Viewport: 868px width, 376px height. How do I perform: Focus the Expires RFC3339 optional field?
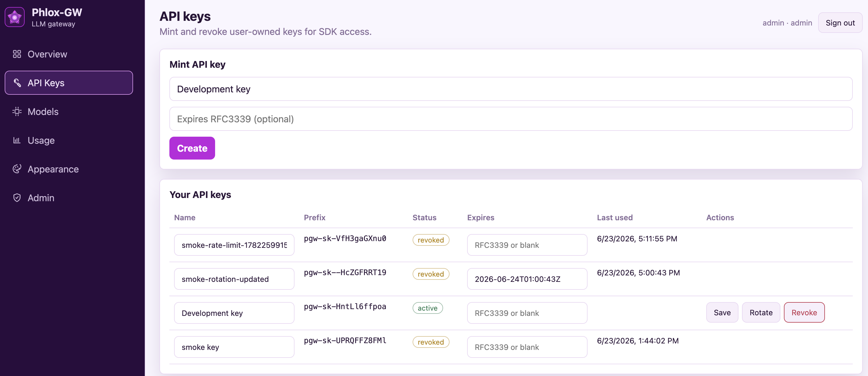click(x=511, y=119)
